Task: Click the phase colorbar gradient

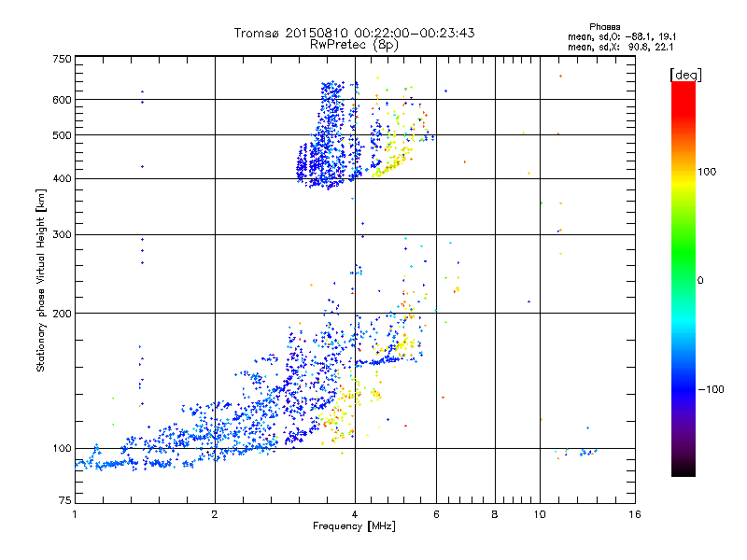Action: [684, 278]
